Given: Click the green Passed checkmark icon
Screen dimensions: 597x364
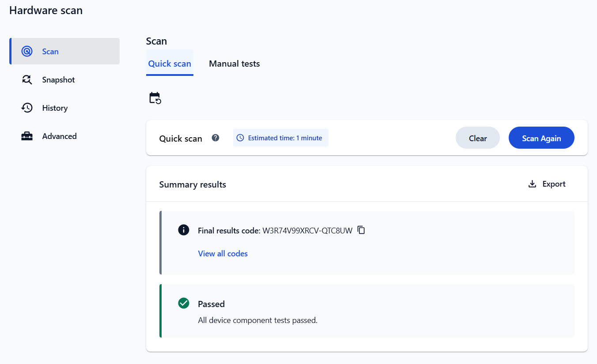Looking at the screenshot, I should coord(184,304).
